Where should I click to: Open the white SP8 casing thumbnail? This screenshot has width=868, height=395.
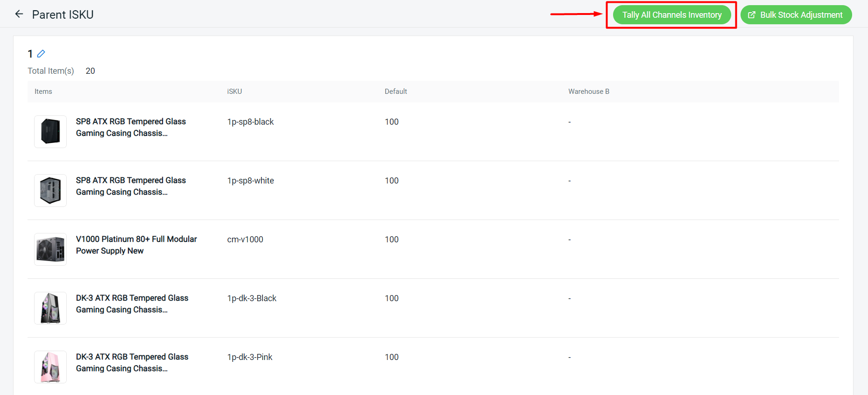(x=50, y=190)
